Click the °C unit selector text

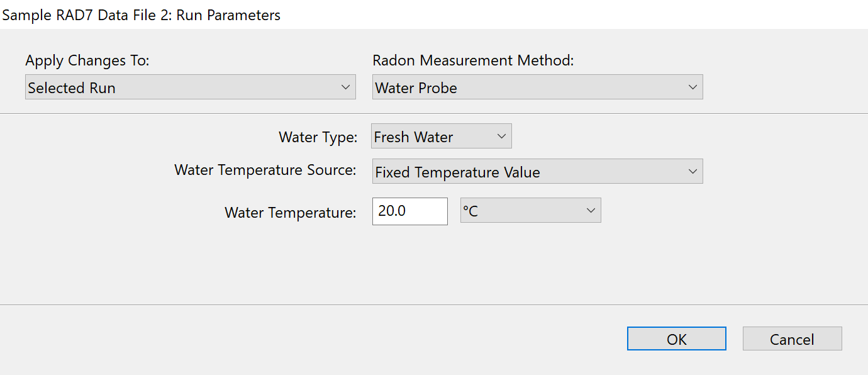pos(470,211)
